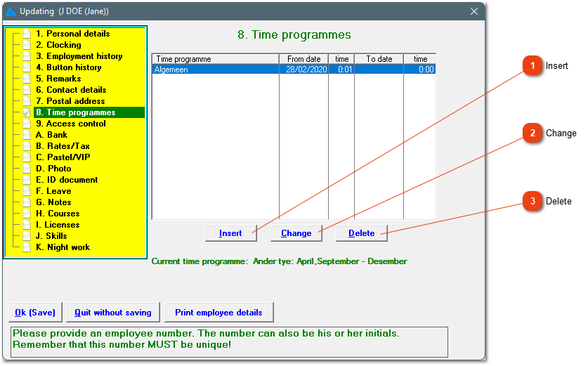The image size is (588, 366).
Task: Click page icon beside 5. Remarks
Action: [27, 79]
